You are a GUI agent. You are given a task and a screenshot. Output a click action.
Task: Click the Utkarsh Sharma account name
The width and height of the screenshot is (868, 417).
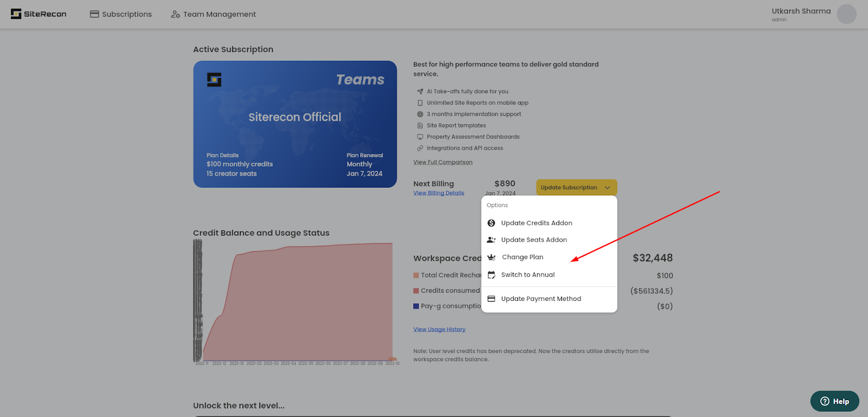(801, 11)
